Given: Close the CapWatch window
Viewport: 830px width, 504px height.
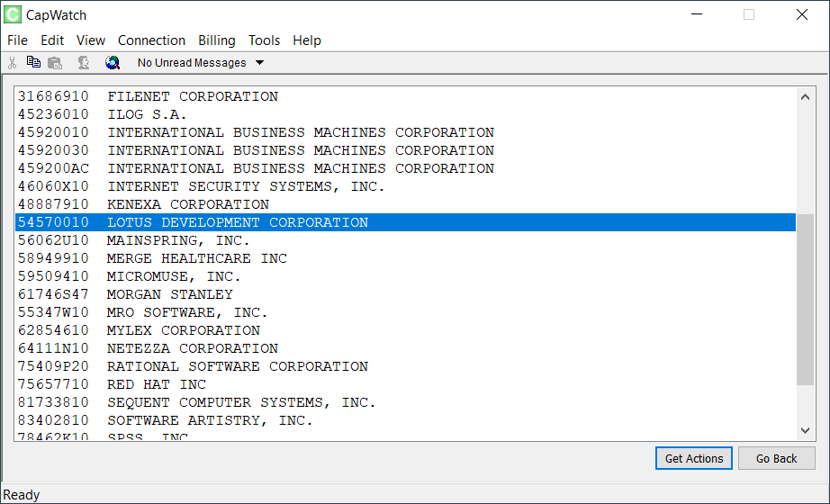Looking at the screenshot, I should [802, 14].
